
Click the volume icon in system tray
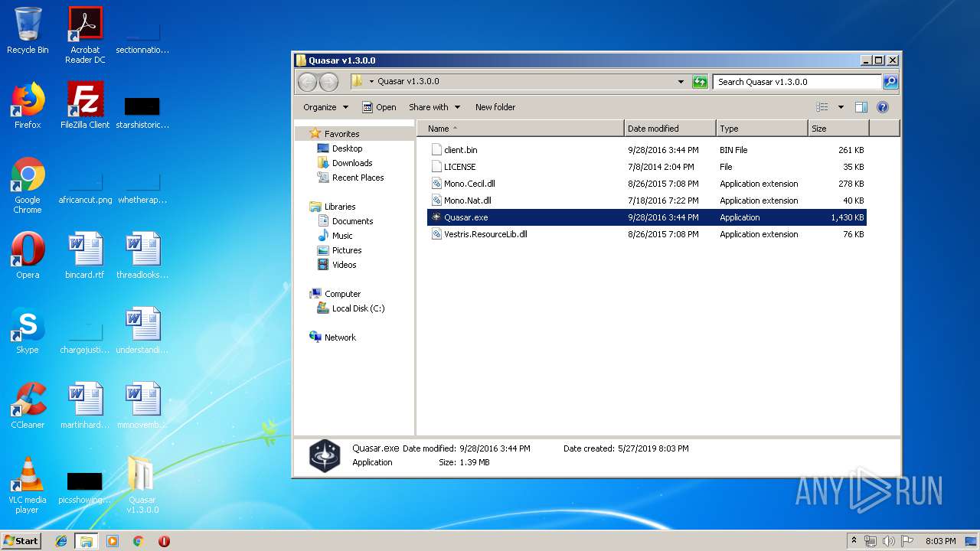coord(888,541)
